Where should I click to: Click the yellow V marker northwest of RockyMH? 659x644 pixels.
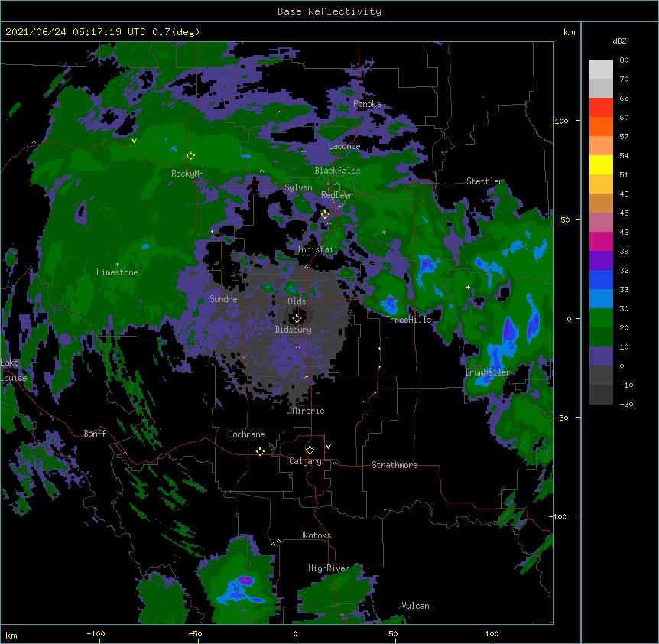pos(134,141)
